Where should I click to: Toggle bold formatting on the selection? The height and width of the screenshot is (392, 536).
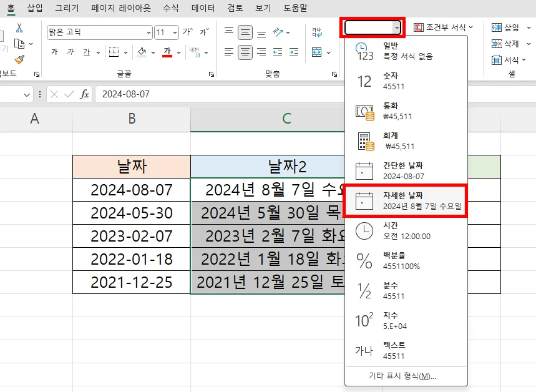point(54,52)
